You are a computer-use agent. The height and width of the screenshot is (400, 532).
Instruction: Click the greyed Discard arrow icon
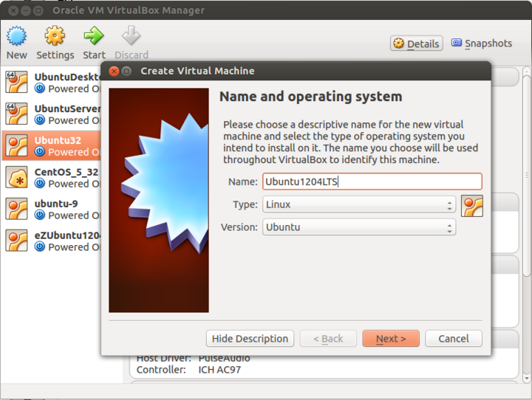(132, 35)
